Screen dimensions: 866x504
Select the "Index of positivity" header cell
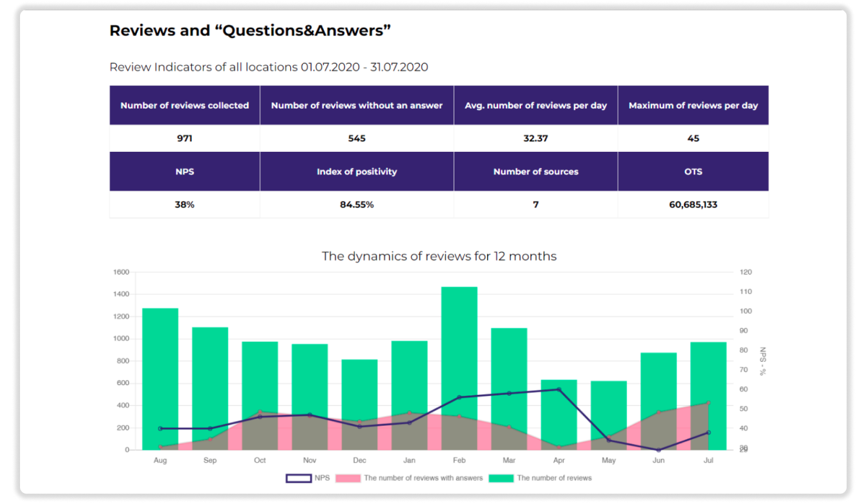click(357, 172)
